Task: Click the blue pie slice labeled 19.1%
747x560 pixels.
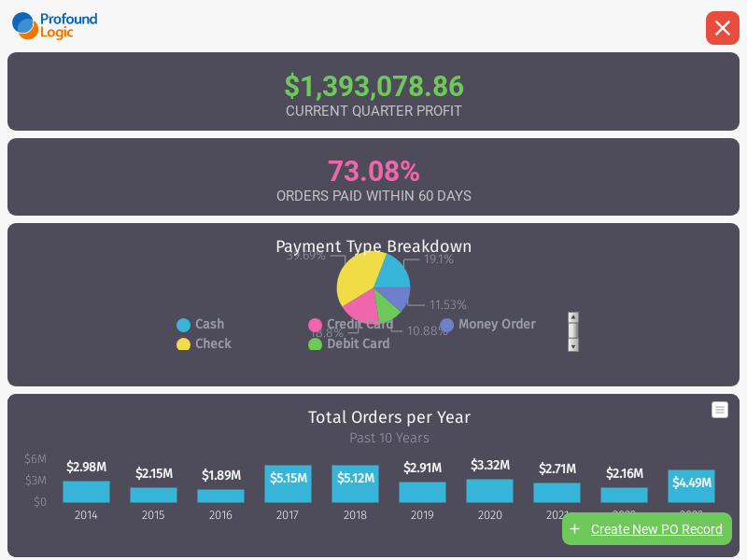Action: click(x=394, y=273)
